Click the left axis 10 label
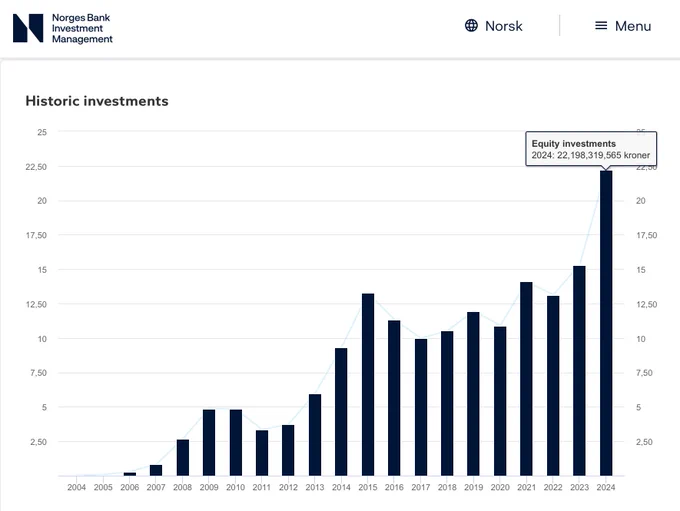The height and width of the screenshot is (511, 680). pyautogui.click(x=42, y=339)
